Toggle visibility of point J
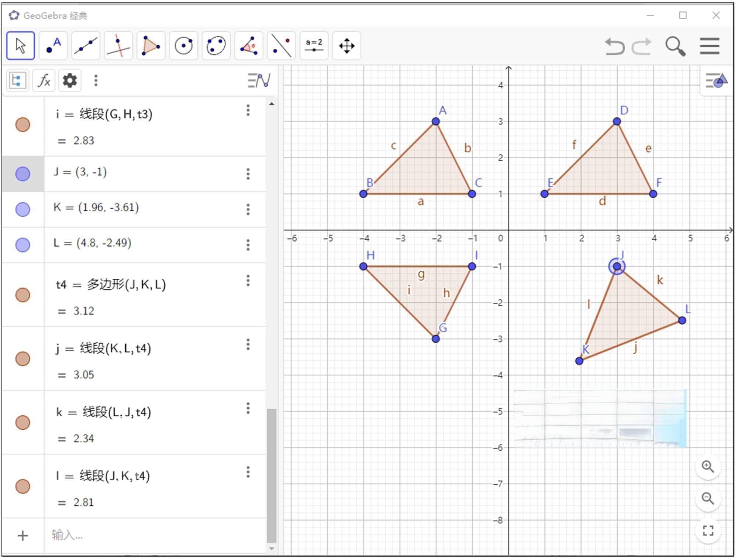This screenshot has width=738, height=560. tap(23, 174)
